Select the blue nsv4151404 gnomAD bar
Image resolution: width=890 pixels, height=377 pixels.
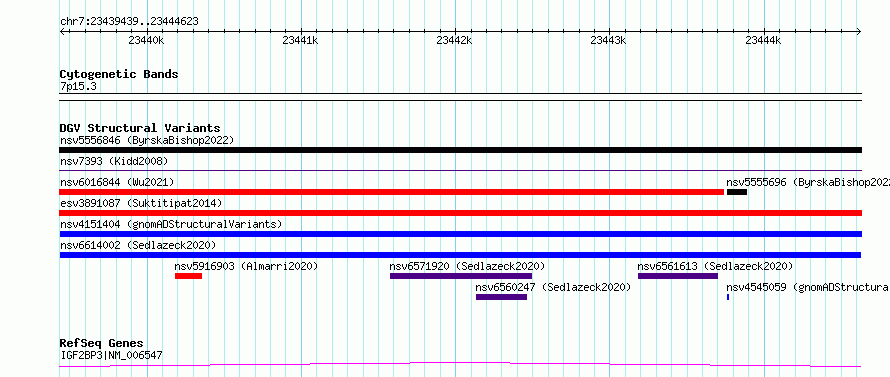point(460,234)
